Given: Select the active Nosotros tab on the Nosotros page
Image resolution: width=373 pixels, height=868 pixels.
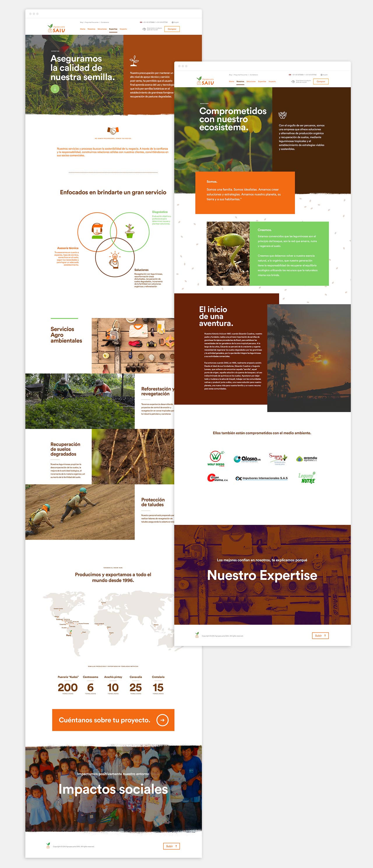Looking at the screenshot, I should coord(240,82).
